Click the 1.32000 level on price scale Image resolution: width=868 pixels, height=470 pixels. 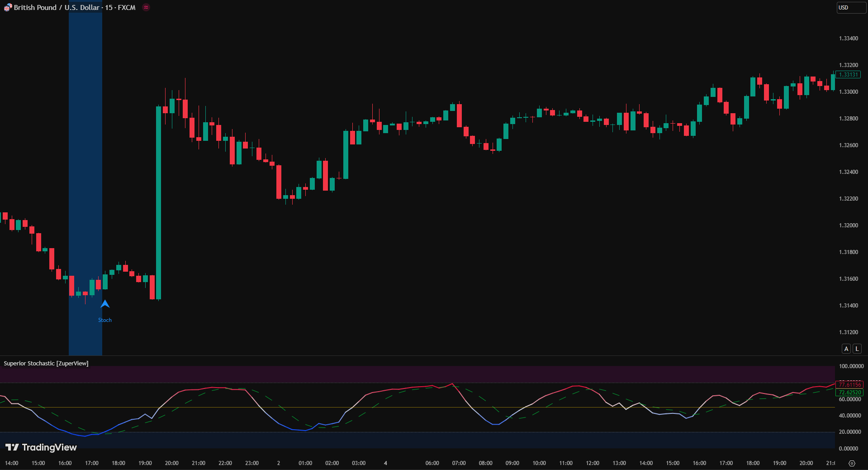[848, 225]
